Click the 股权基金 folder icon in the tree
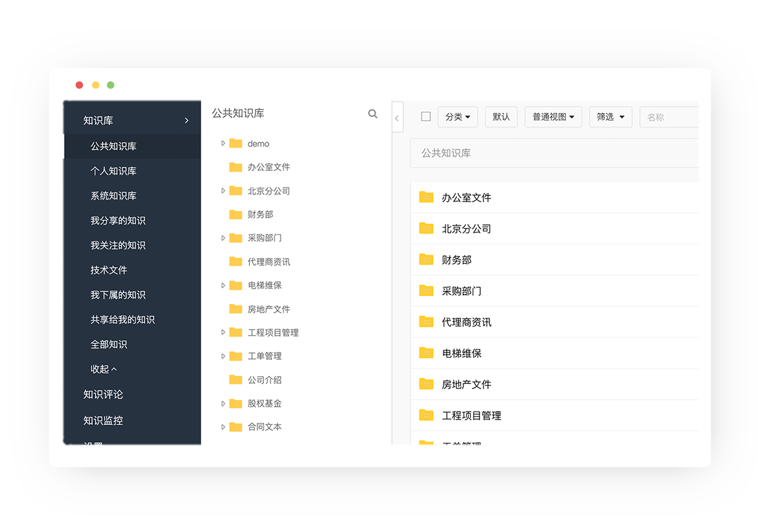The height and width of the screenshot is (532, 758). click(x=235, y=404)
